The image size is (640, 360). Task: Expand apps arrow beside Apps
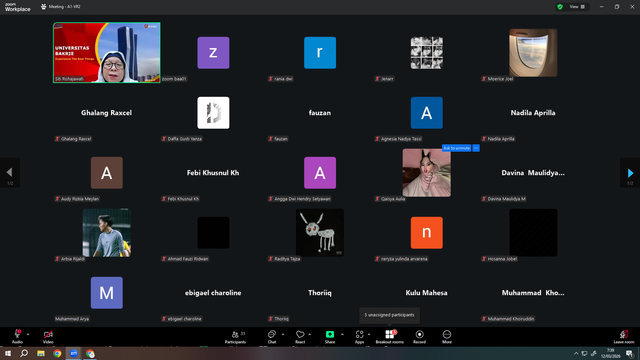click(x=369, y=334)
